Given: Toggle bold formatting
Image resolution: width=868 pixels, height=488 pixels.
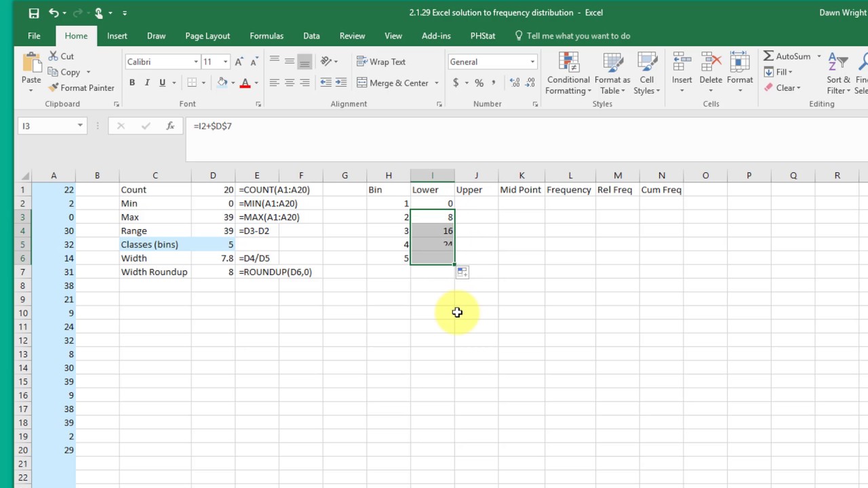Looking at the screenshot, I should (132, 83).
